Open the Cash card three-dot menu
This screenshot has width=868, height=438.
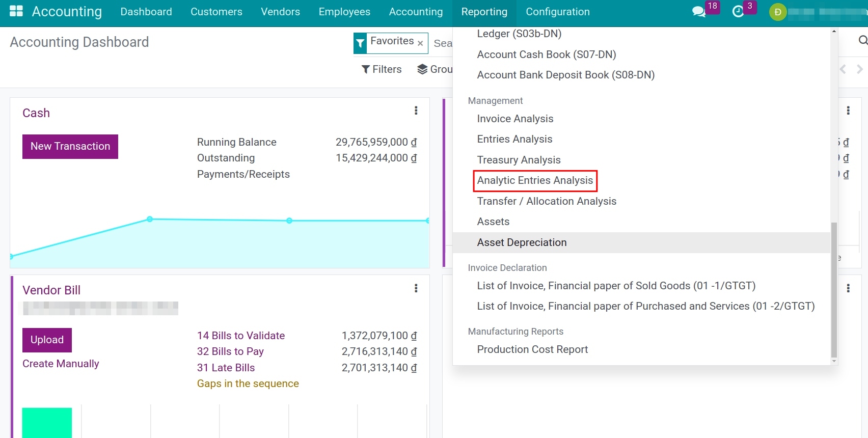click(416, 111)
